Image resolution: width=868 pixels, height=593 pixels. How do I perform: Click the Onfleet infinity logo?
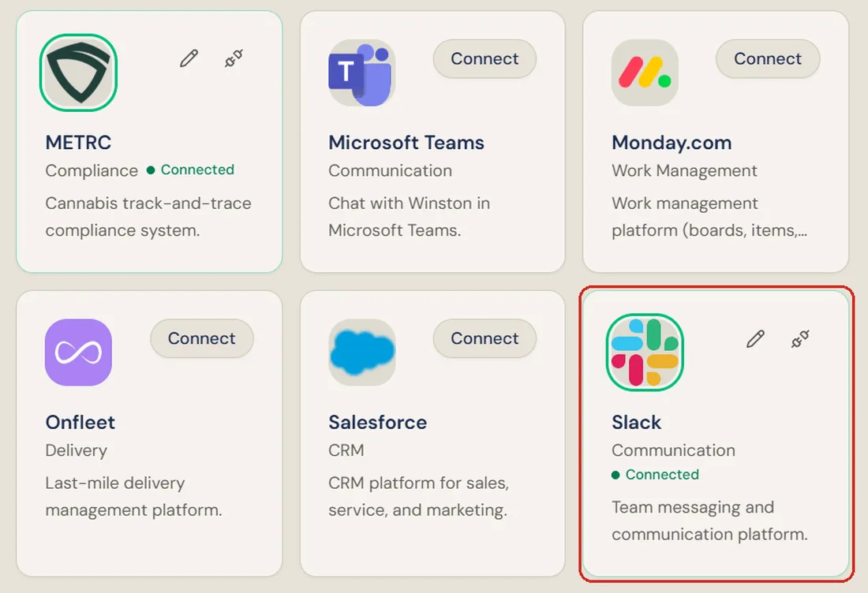79,352
